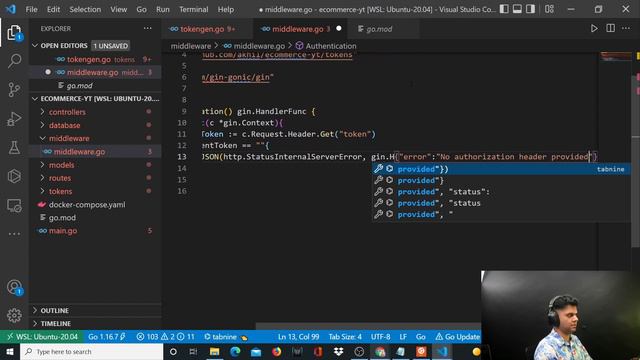
Task: Open the Search view in activity bar
Action: (14, 61)
